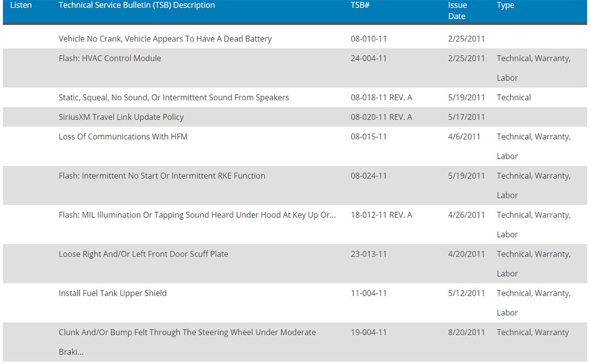591x364 pixels.
Task: Open SiriusXM Travel Link Update Policy
Action: click(x=121, y=117)
